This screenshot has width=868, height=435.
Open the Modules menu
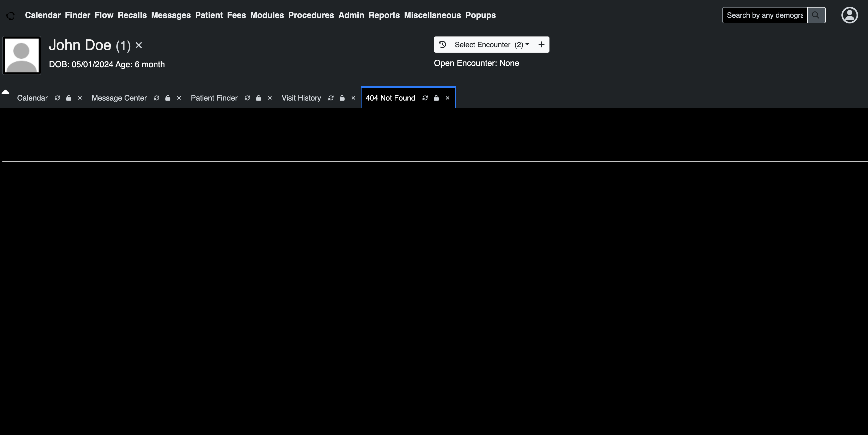pos(267,15)
